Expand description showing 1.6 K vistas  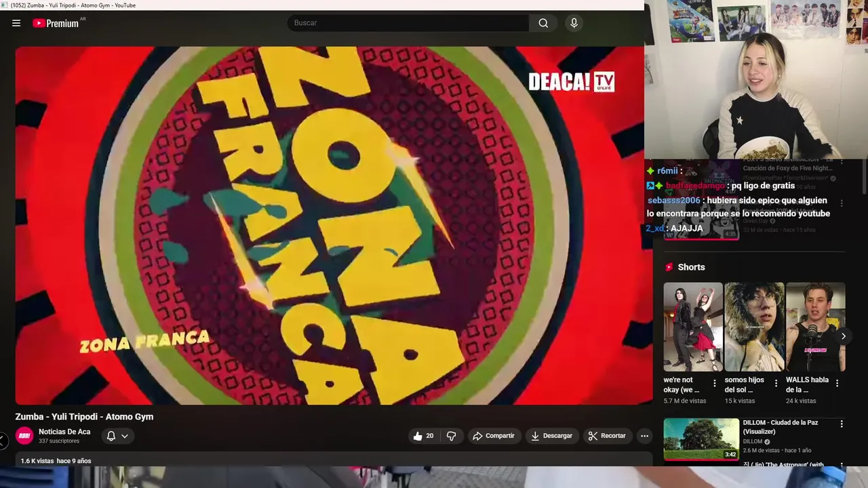(x=334, y=461)
